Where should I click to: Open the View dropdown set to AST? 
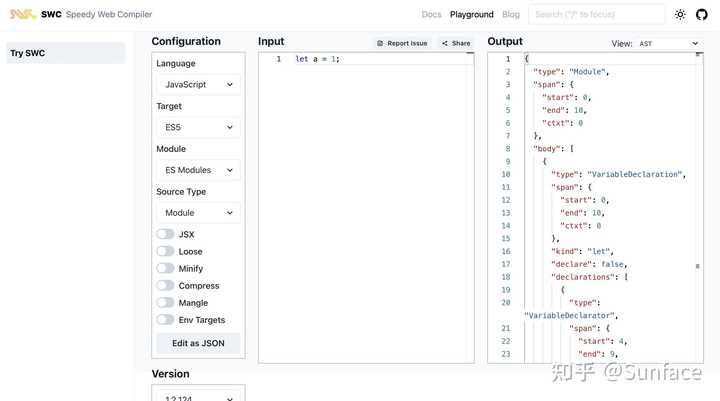click(x=669, y=44)
